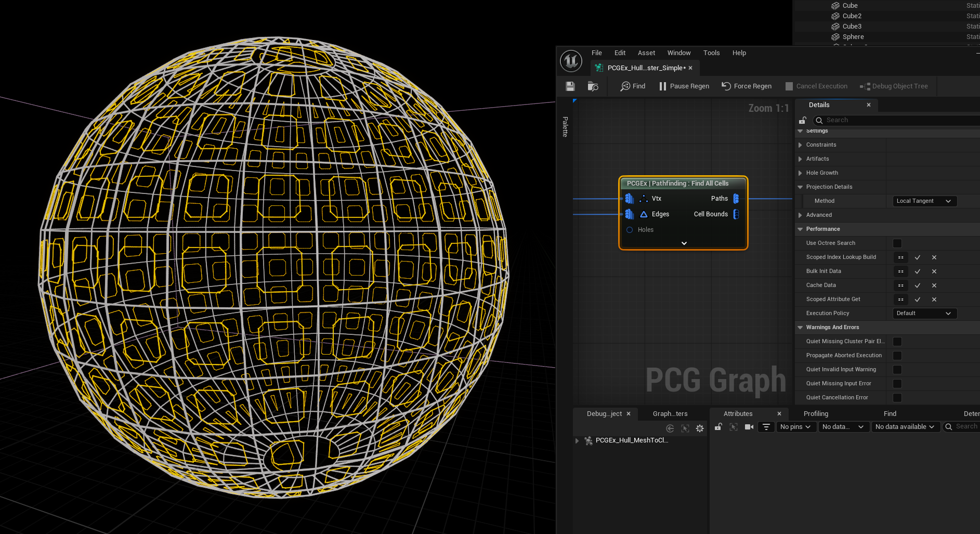Click the settings gear in the Debug Object panel
This screenshot has width=980, height=534.
click(700, 428)
